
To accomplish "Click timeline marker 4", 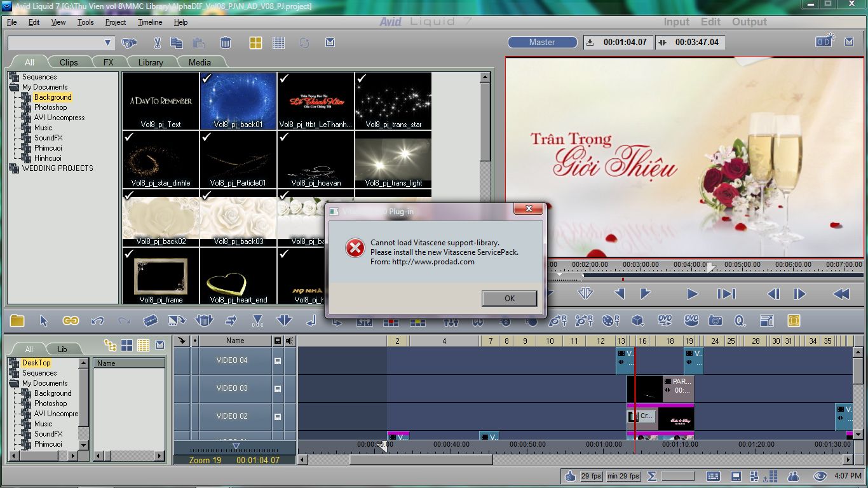I will pos(444,341).
